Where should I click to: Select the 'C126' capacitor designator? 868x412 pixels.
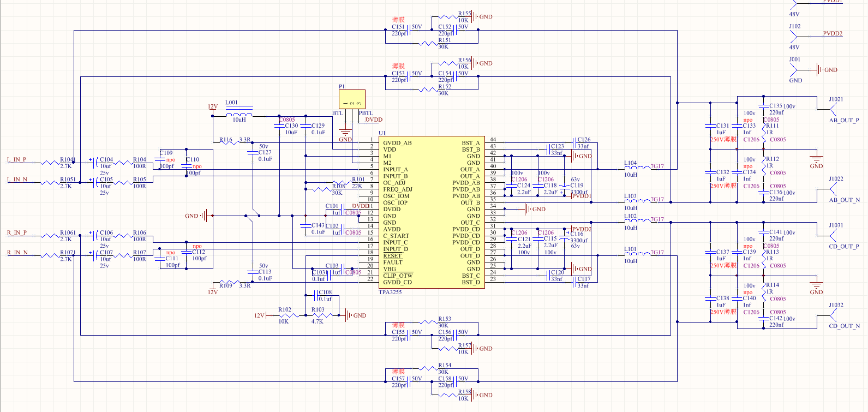pos(584,140)
